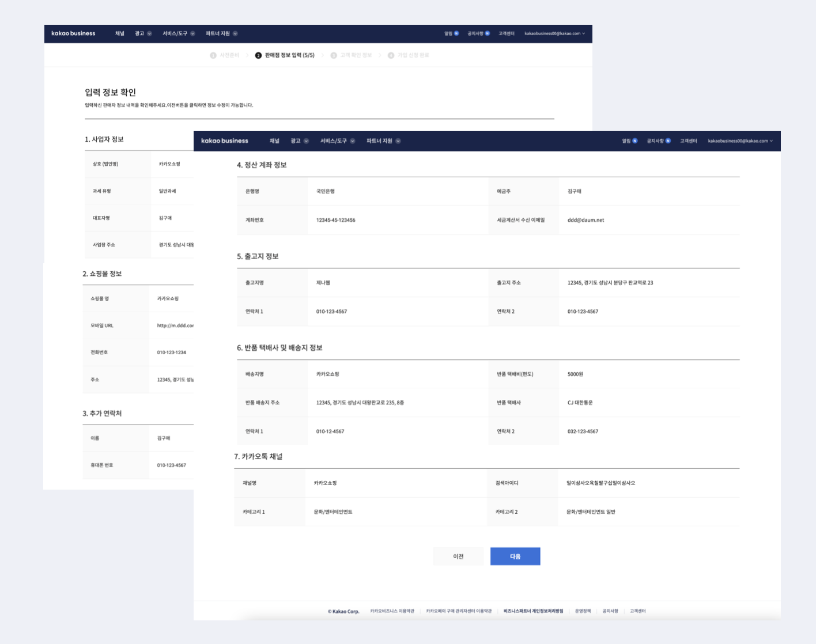Click search ID 일이삼사오육칠팔구십일이삼사오
This screenshot has height=644, width=816.
(x=601, y=483)
